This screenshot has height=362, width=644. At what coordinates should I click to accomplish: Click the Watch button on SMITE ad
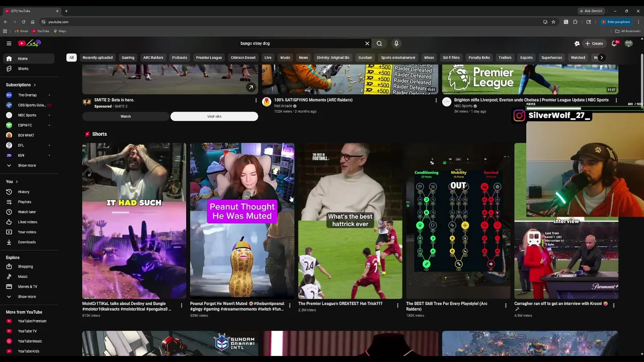pos(126,116)
